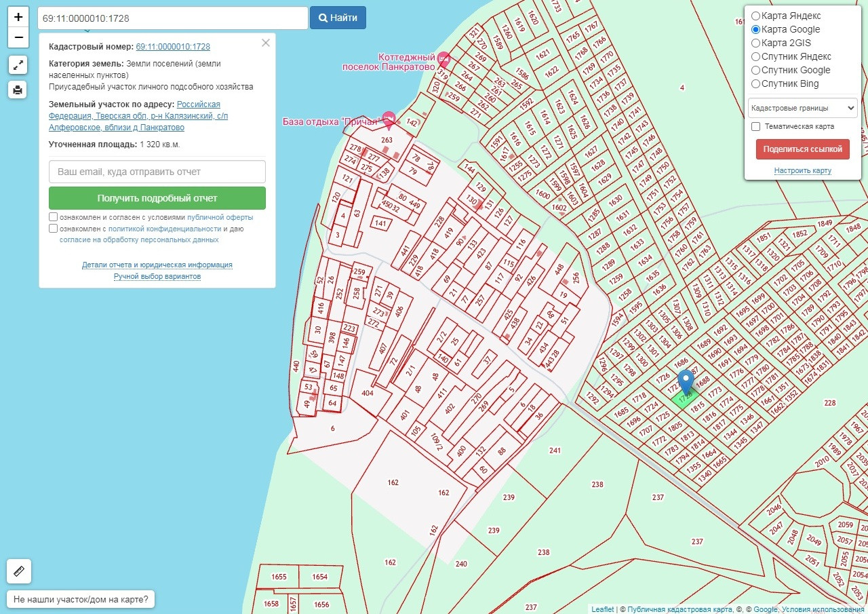Enable the Тематическая карта checkbox
This screenshot has width=868, height=614.
[755, 126]
